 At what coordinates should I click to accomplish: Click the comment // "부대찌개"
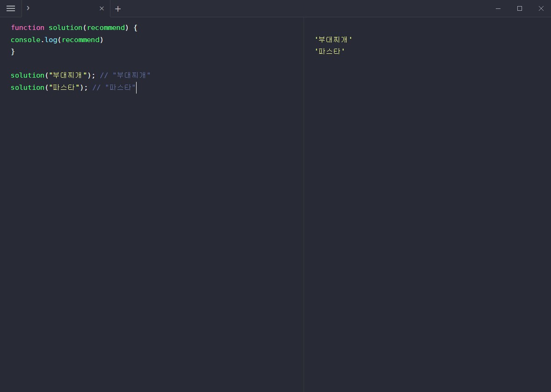[126, 75]
